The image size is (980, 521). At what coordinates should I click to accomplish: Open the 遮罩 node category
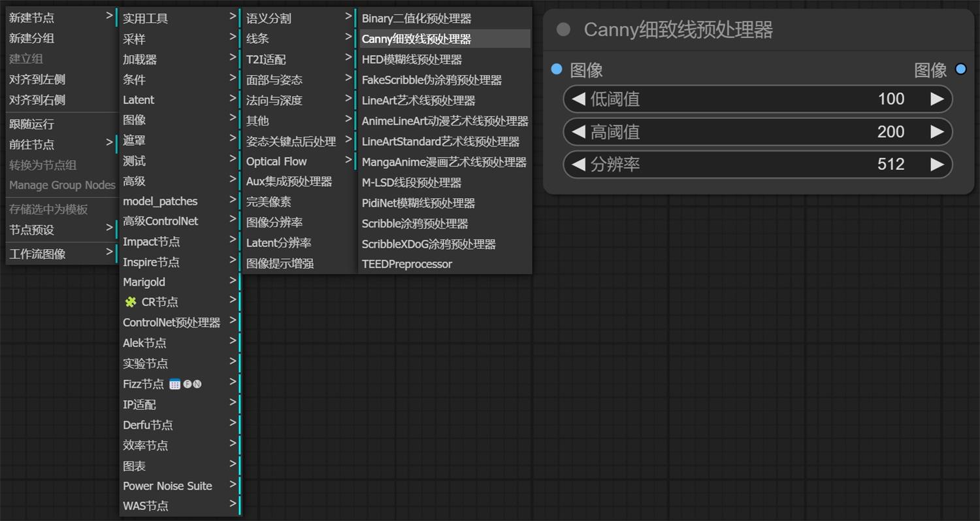click(x=179, y=141)
